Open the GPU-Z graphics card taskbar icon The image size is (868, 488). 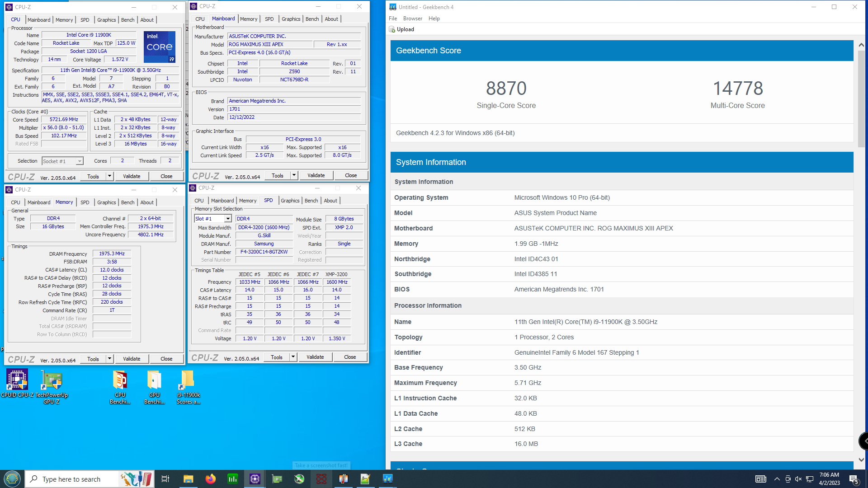coord(277,479)
